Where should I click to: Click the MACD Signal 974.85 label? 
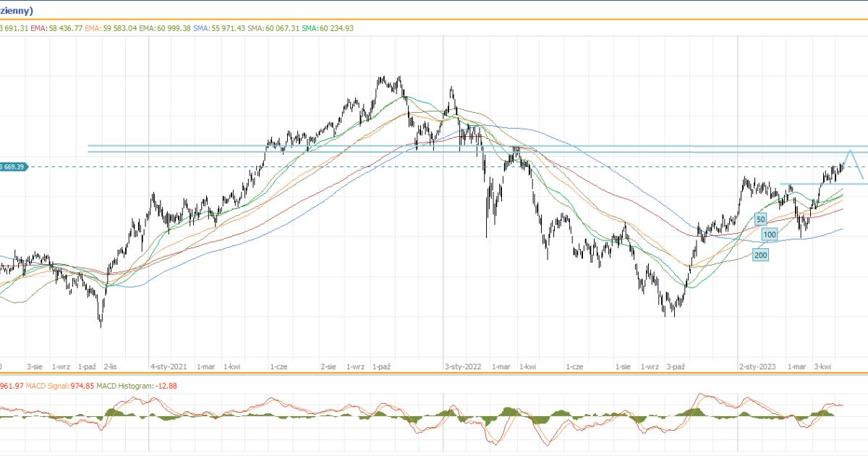(54, 386)
